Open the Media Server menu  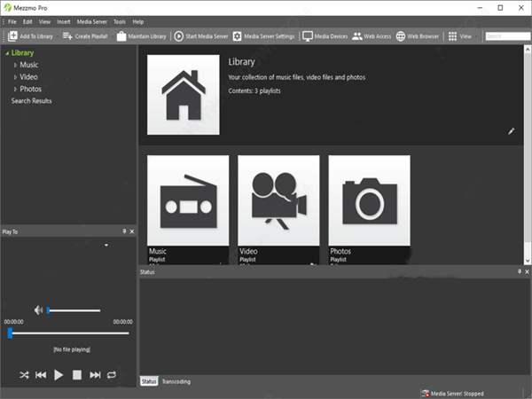click(x=91, y=21)
